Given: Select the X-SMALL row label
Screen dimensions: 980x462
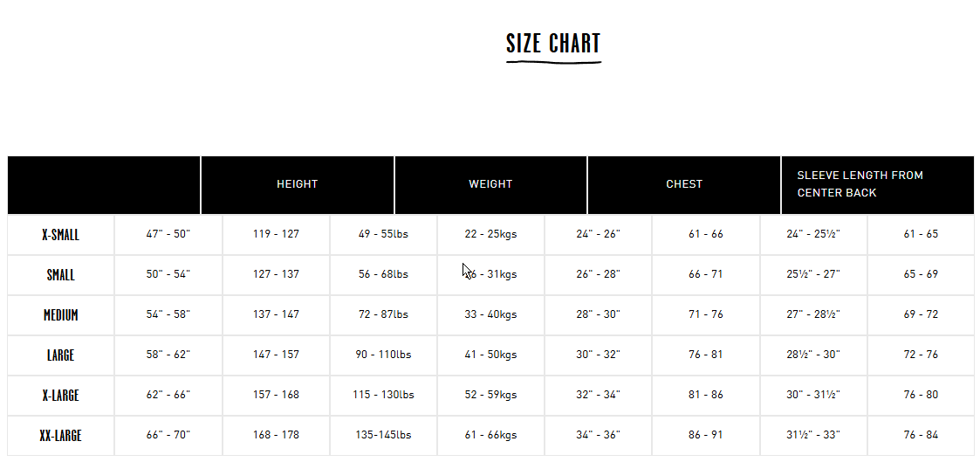Looking at the screenshot, I should tap(60, 235).
